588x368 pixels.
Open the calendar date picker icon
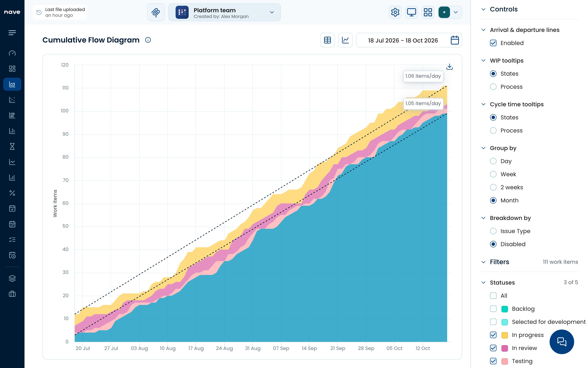[x=455, y=40]
